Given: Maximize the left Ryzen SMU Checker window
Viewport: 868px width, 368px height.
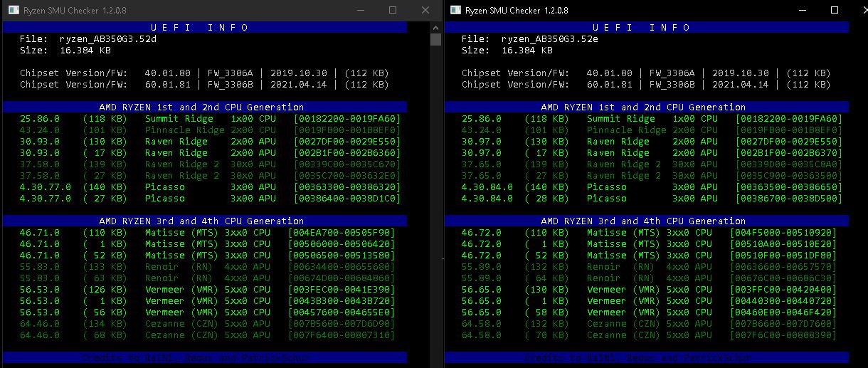Looking at the screenshot, I should (393, 11).
